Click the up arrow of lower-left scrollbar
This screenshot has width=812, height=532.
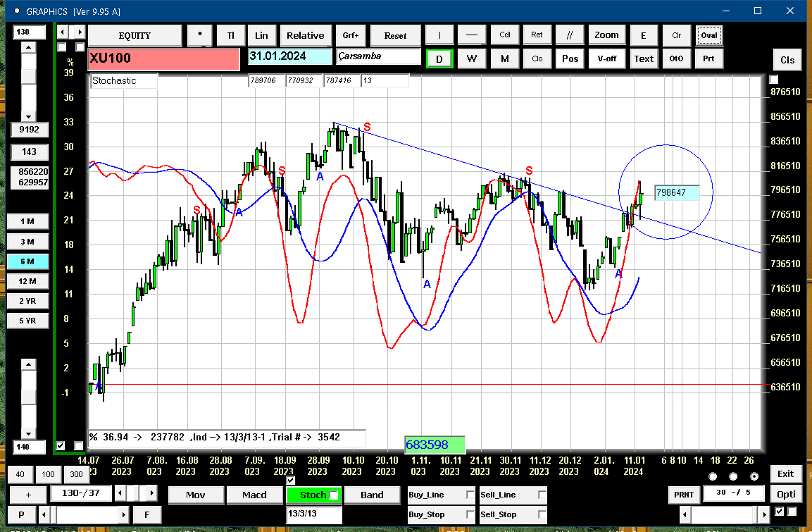coord(28,365)
